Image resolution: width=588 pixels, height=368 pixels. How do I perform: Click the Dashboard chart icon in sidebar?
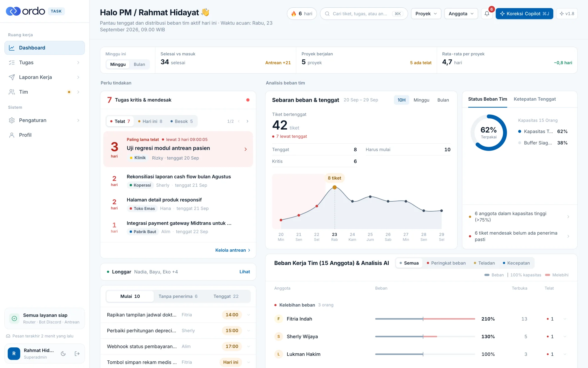tap(12, 48)
